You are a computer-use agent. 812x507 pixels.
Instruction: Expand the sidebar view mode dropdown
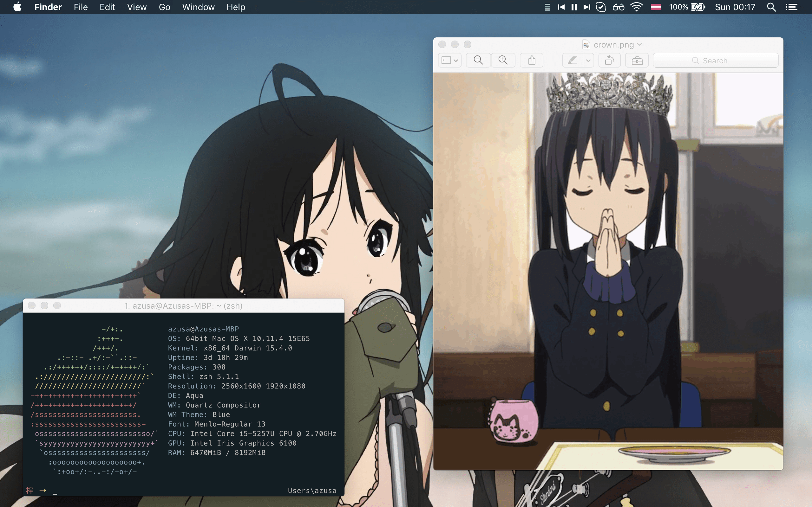click(x=450, y=60)
